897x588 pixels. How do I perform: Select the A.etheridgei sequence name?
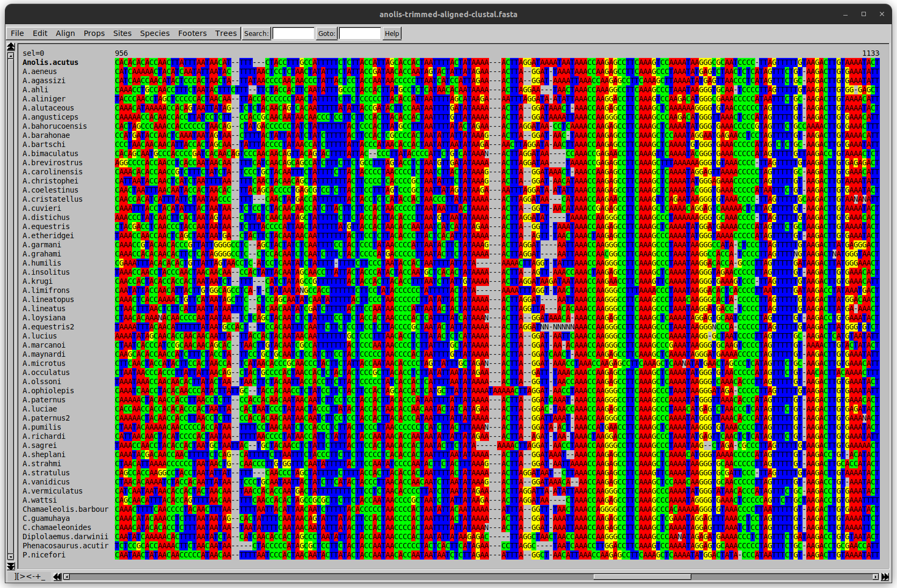[48, 236]
